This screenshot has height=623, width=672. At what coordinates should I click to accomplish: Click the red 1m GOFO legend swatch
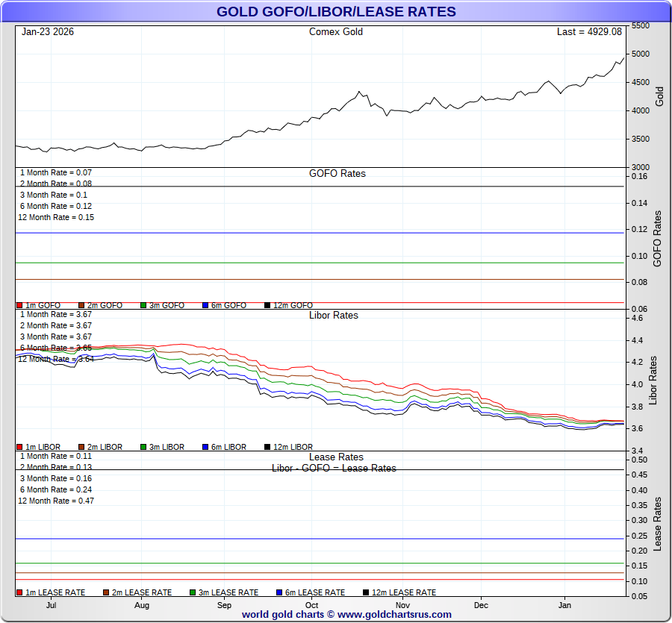(x=19, y=305)
